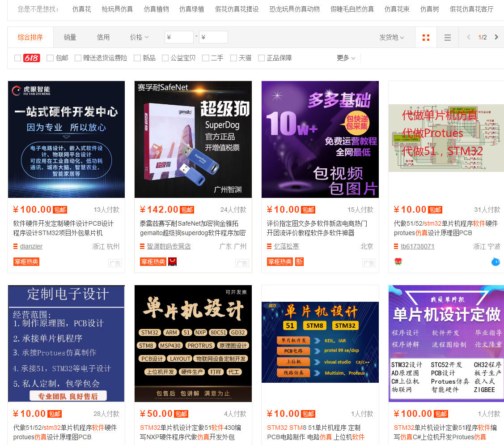Check the 新品 filter
Image resolution: width=504 pixels, height=445 pixels.
pos(137,58)
